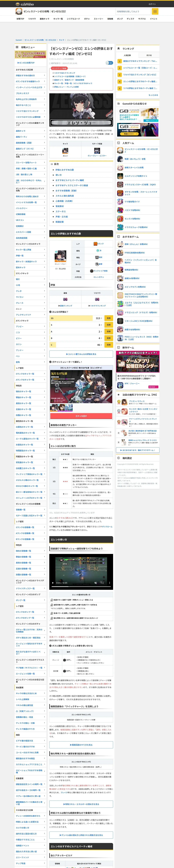Click the 斬撃 attack type icon
The height and width of the screenshot is (868, 174).
point(97,264)
